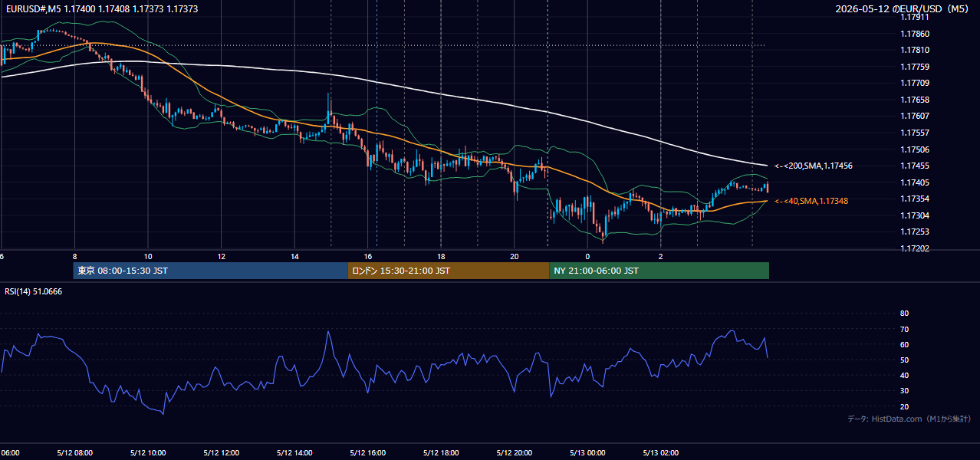This screenshot has width=980, height=460.
Task: Click the 5/12 14:00 time axis label
Action: point(294,452)
